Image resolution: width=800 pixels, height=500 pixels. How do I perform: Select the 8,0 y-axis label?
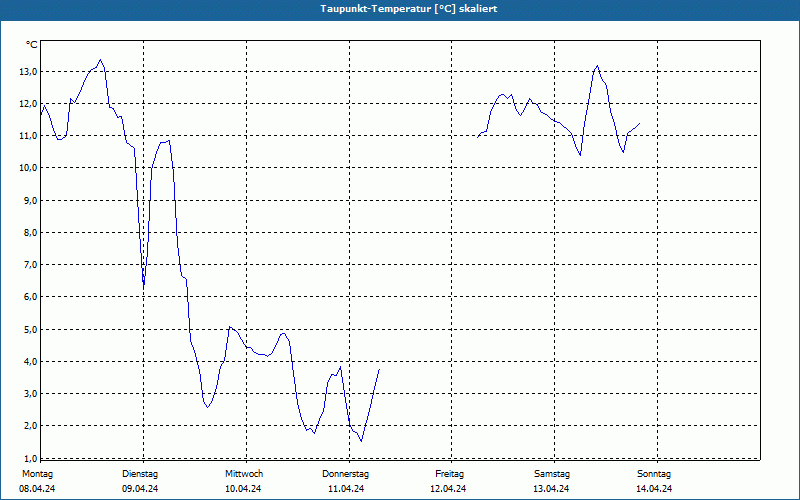click(30, 233)
